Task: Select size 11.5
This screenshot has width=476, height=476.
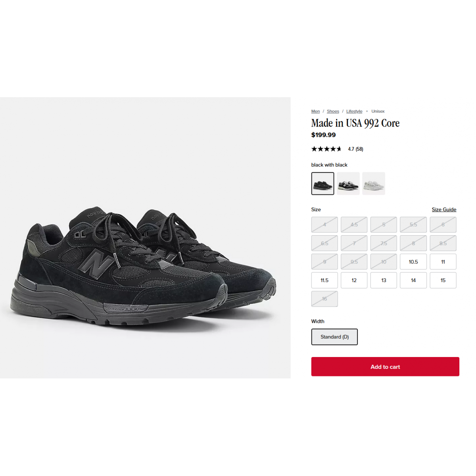Action: [324, 280]
